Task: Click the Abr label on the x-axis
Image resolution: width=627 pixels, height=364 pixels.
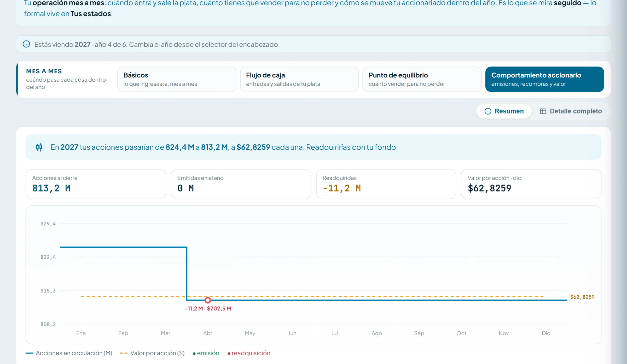Action: (208, 333)
